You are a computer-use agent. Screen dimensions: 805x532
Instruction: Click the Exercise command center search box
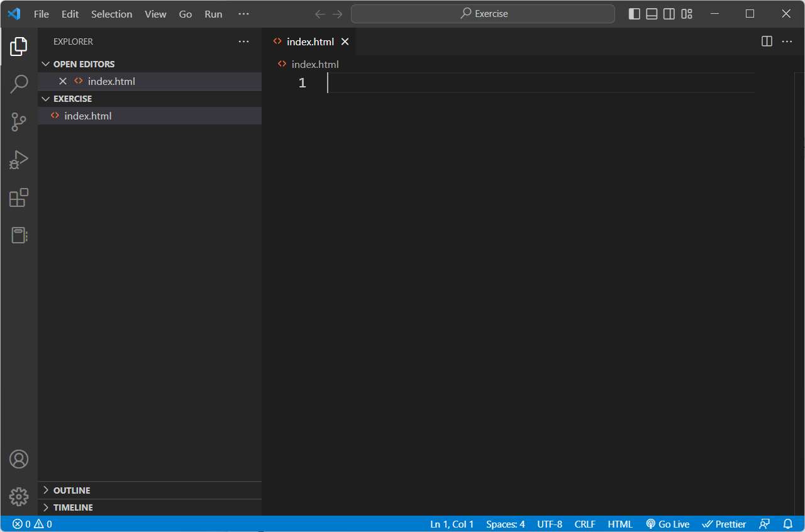point(483,13)
